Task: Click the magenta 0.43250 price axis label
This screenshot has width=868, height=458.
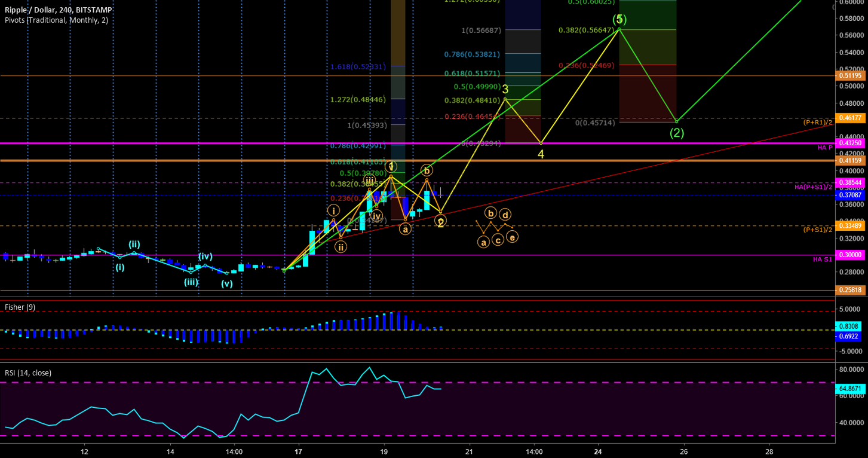Action: (851, 143)
